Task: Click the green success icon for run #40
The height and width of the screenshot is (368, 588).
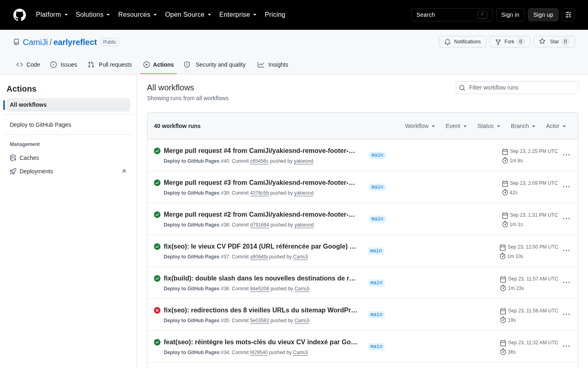Action: coord(157,151)
